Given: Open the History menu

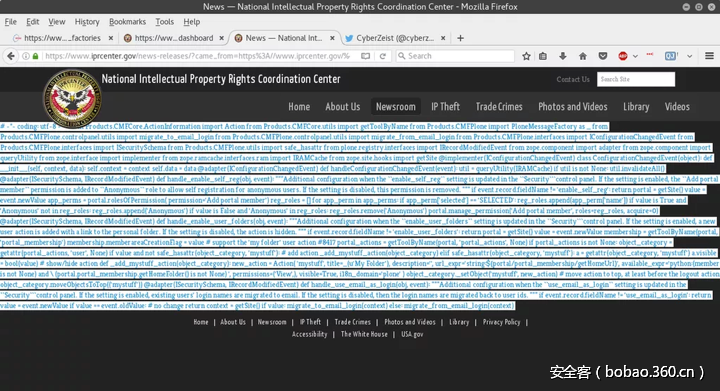Looking at the screenshot, I should click(x=87, y=22).
